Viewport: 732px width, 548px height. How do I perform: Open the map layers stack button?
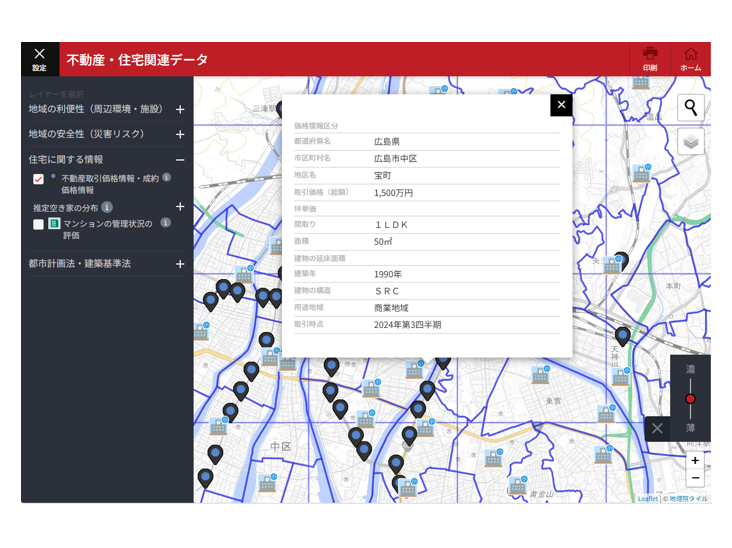click(x=690, y=142)
